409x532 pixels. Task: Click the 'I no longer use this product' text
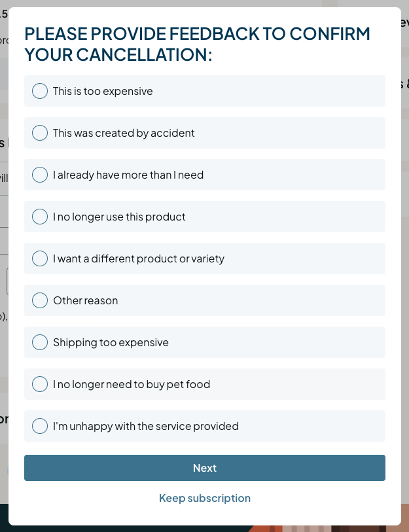click(x=119, y=217)
